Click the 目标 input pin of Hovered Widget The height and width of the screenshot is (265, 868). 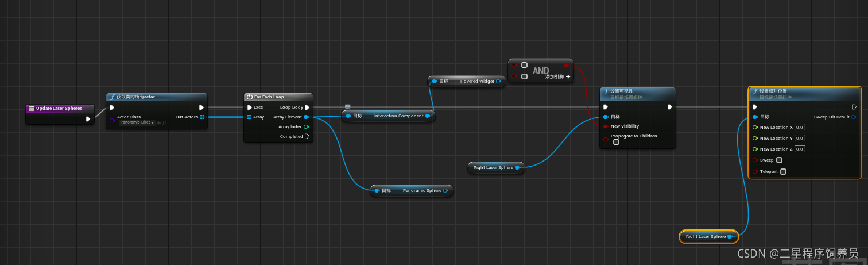click(435, 81)
